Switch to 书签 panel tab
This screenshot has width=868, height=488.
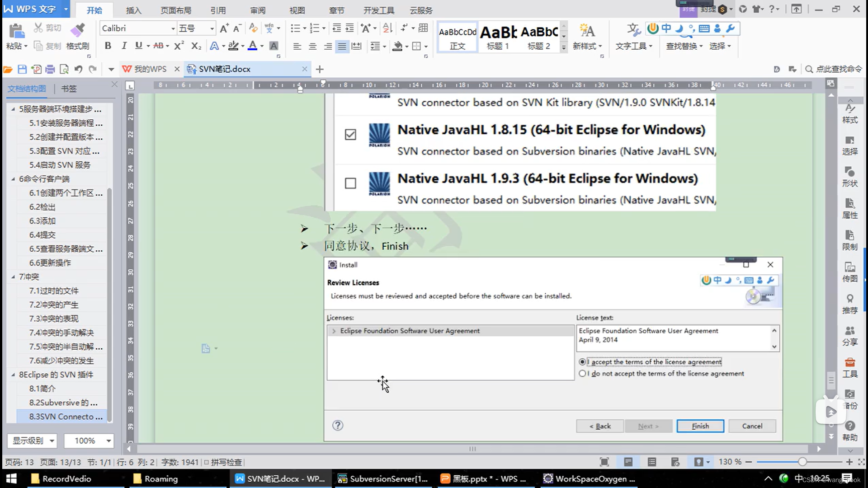pos(69,89)
